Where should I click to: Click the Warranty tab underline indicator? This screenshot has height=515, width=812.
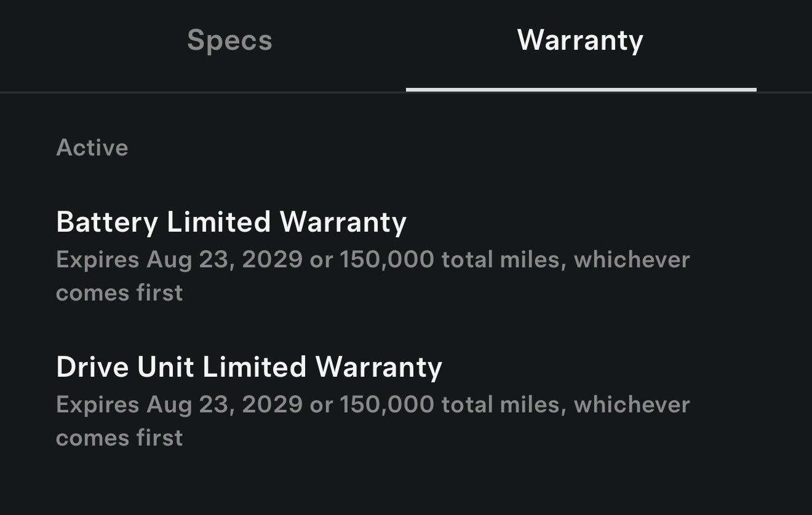[x=581, y=90]
